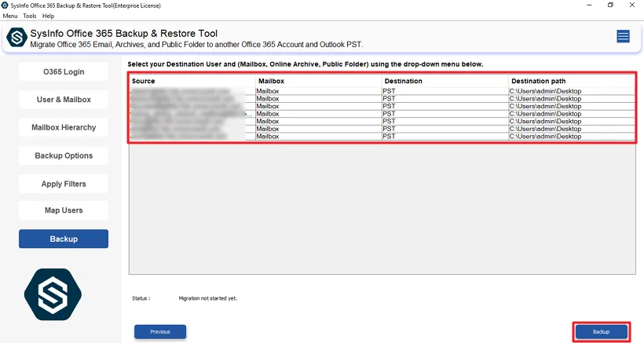Click the Destination path column header
The height and width of the screenshot is (343, 644).
coord(572,81)
